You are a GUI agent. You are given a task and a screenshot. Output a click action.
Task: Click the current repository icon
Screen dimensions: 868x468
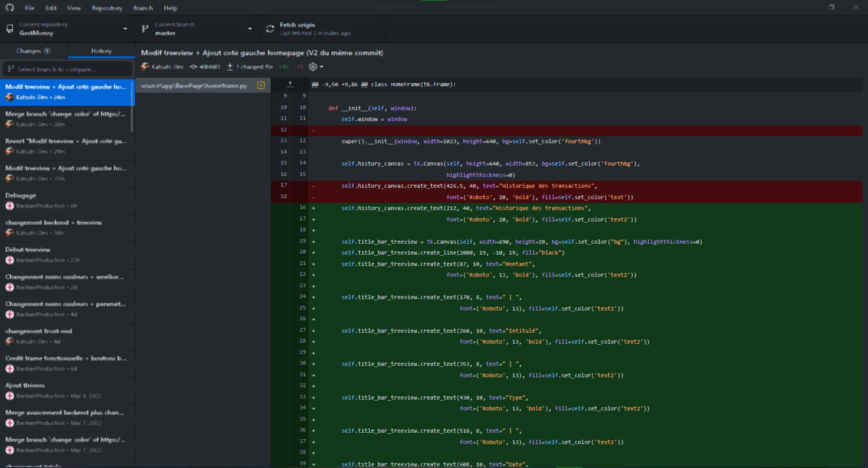[10, 29]
